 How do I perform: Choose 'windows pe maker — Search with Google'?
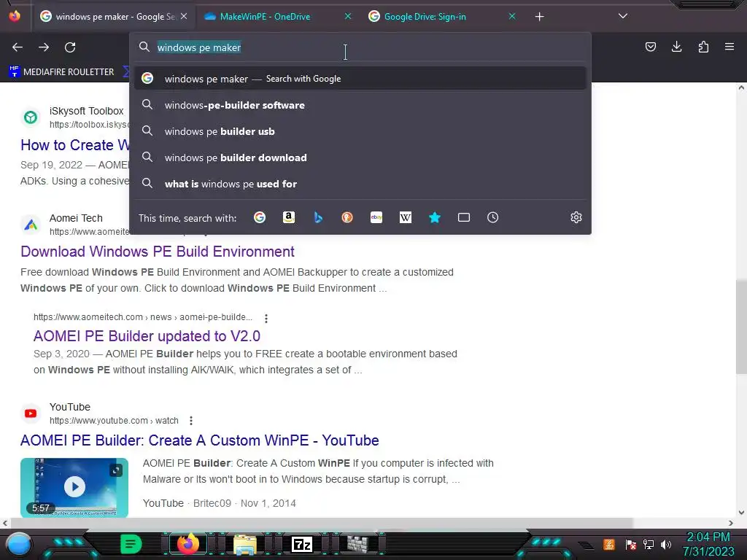pyautogui.click(x=360, y=79)
